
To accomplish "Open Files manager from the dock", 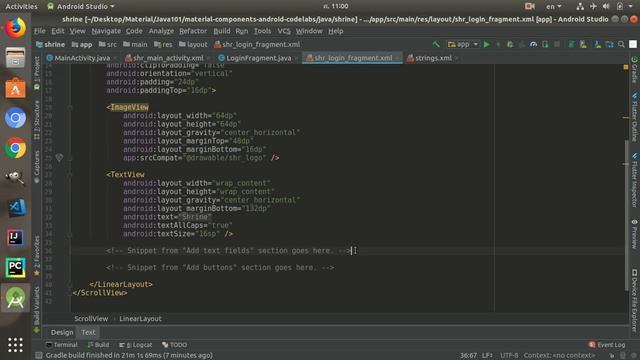I will click(x=16, y=58).
